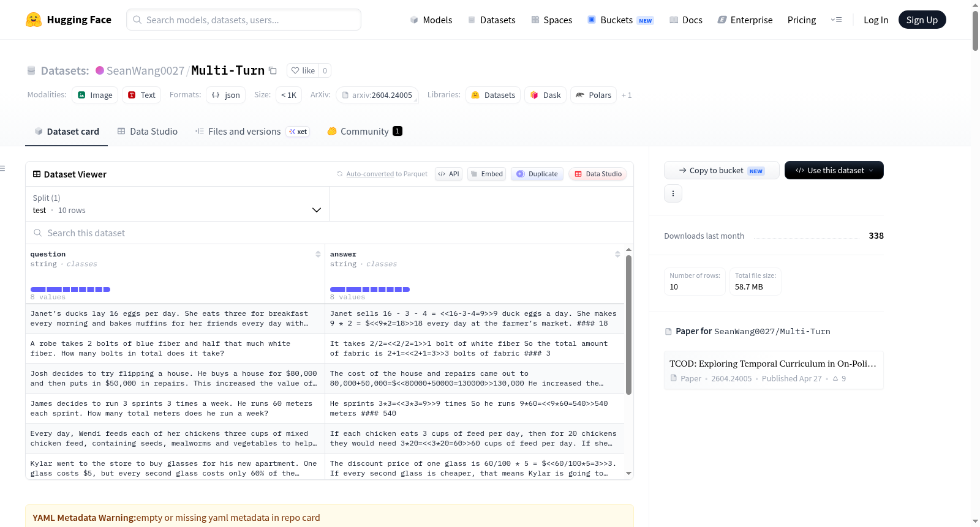The width and height of the screenshot is (980, 527).
Task: Go to Spaces in top navigation
Action: [x=552, y=20]
